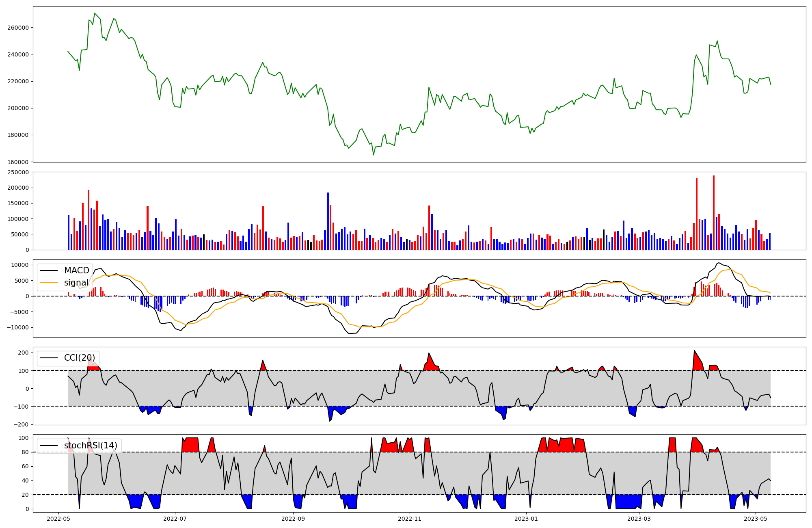Click the 2023-05 x-axis date label
This screenshot has height=528, width=812.
click(756, 519)
